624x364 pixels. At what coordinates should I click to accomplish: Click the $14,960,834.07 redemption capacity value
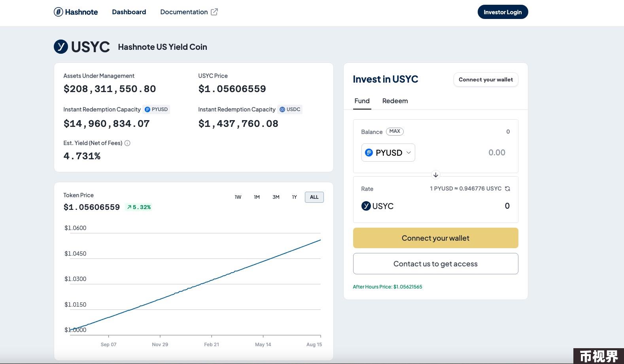coord(106,124)
